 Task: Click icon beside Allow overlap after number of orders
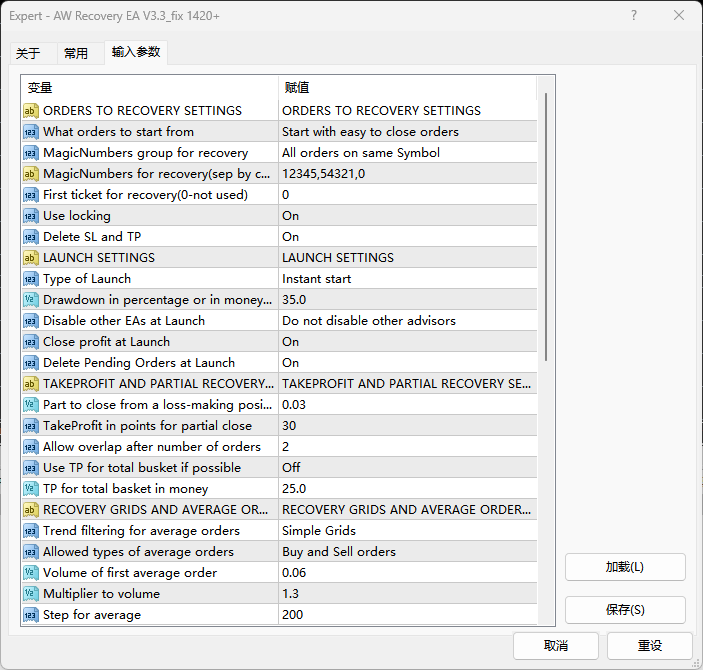(x=30, y=447)
